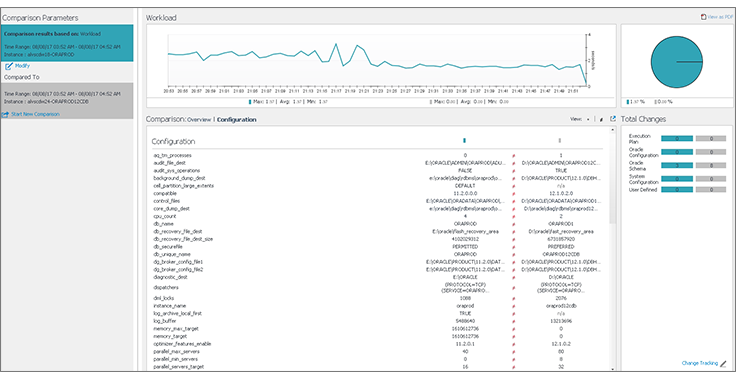Viewport: 736px width, 378px height.
Task: Open the View dropdown arrow
Action: (588, 120)
